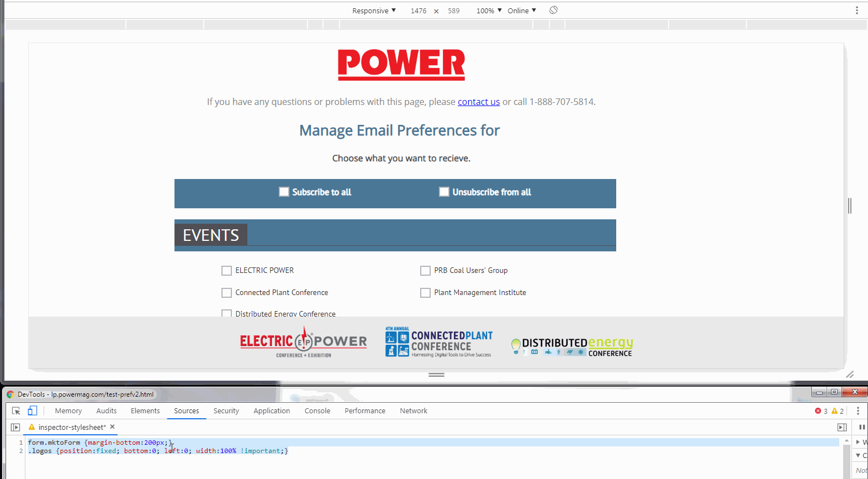Click the Electric Power conference logo
This screenshot has height=479, width=868.
303,342
